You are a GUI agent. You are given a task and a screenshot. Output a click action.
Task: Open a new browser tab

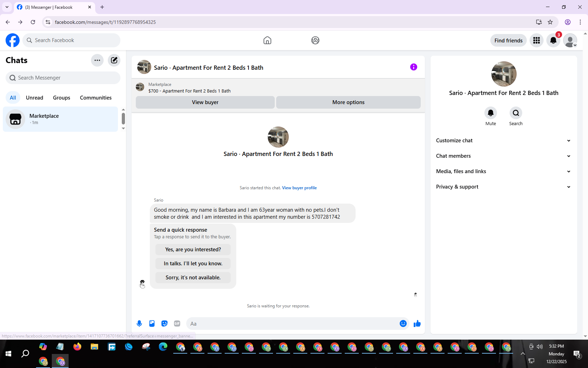(x=102, y=7)
